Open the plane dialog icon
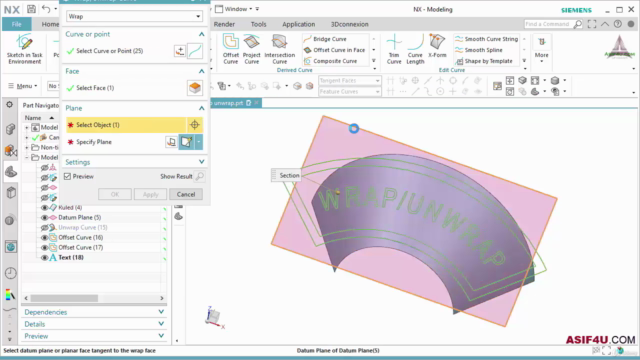640x360 pixels. click(171, 142)
